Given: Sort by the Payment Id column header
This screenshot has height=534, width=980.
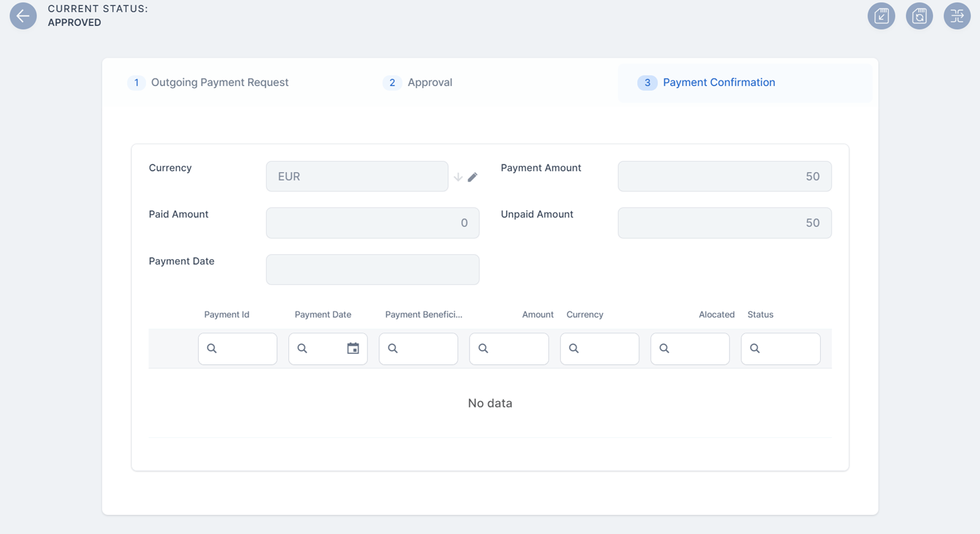Looking at the screenshot, I should [227, 315].
